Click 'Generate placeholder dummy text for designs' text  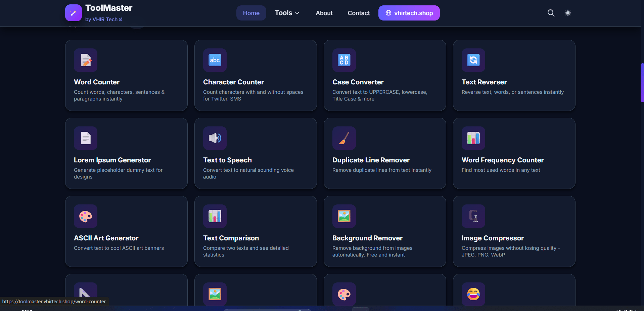coord(118,173)
